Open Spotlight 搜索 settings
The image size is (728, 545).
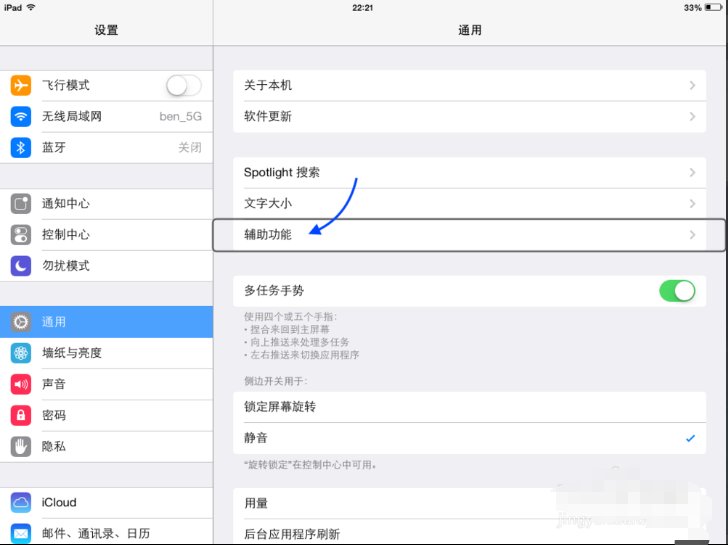[x=469, y=173]
